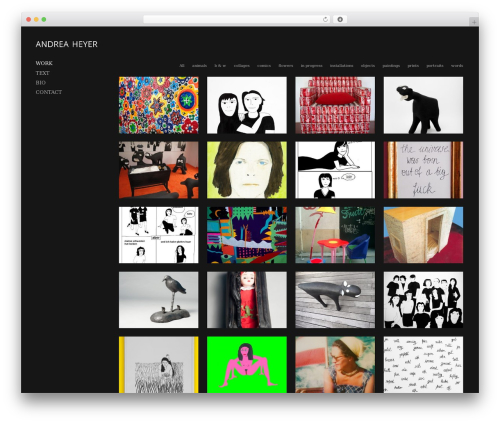Open the crowd of black and white figures
The width and height of the screenshot is (500, 423).
(423, 300)
